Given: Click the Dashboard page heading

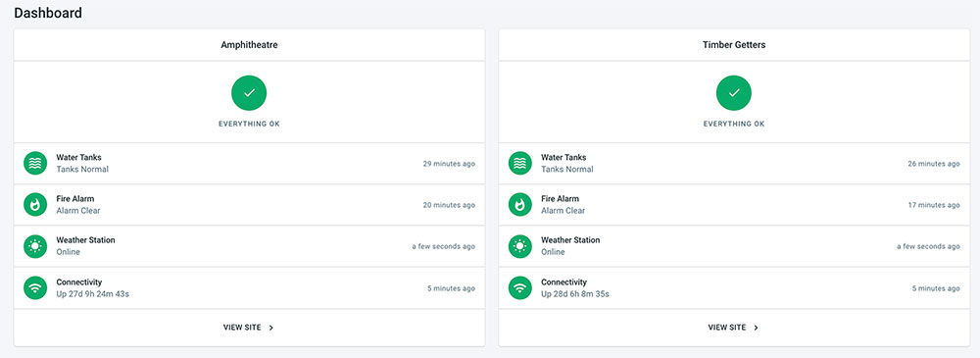Looking at the screenshot, I should pos(48,13).
